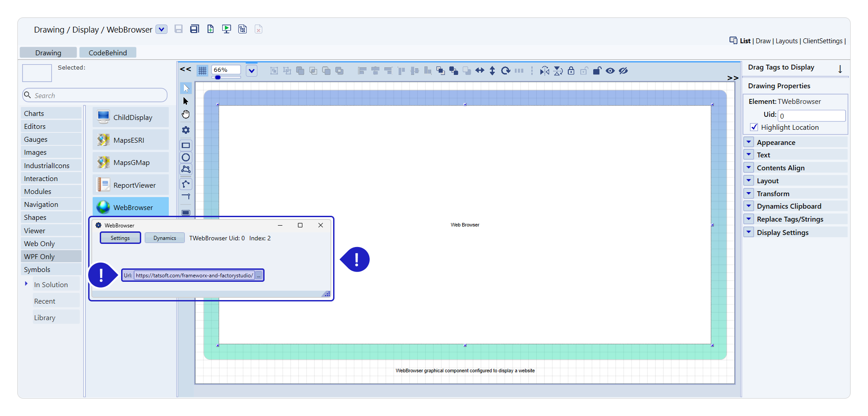Click the zoom slider handle
Screen dimensions: 868x416
coord(218,78)
